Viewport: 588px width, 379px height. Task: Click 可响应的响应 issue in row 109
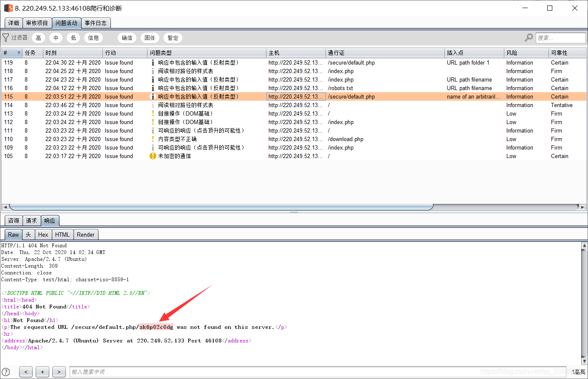[202, 147]
